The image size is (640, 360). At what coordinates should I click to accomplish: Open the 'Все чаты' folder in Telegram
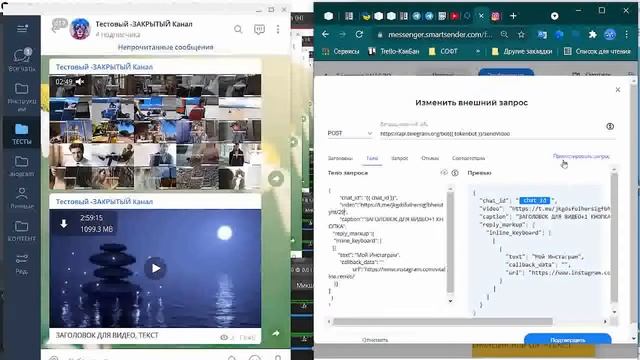click(x=22, y=60)
